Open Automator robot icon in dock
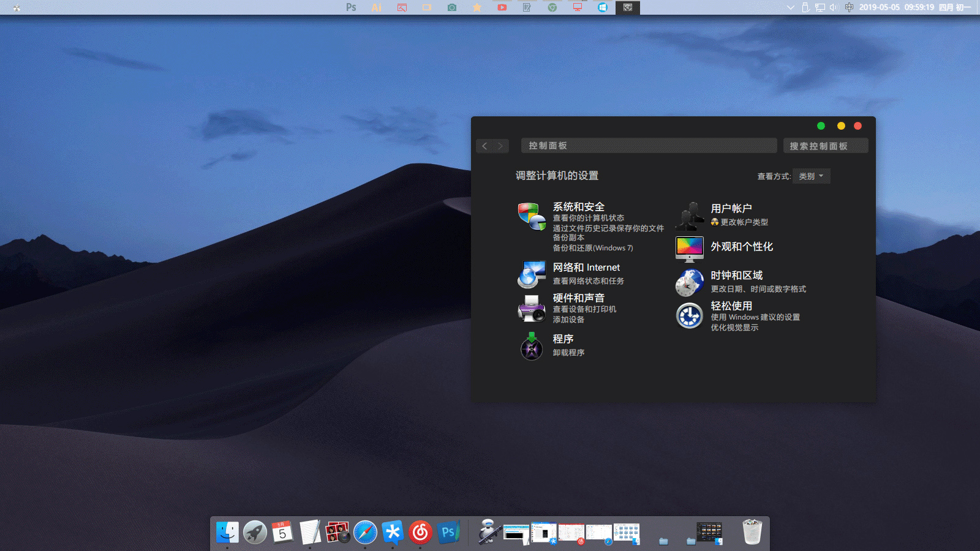Image resolution: width=980 pixels, height=551 pixels. pos(489,531)
